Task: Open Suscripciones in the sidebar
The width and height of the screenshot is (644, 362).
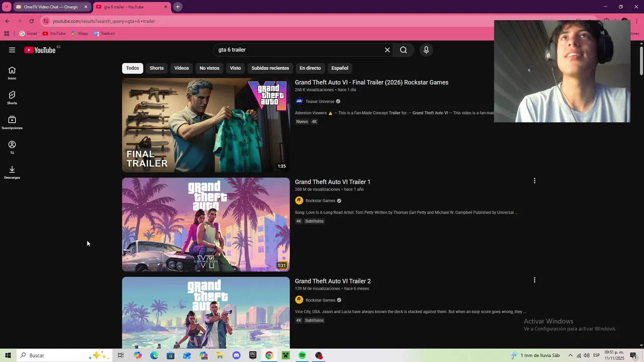Action: pos(12,123)
